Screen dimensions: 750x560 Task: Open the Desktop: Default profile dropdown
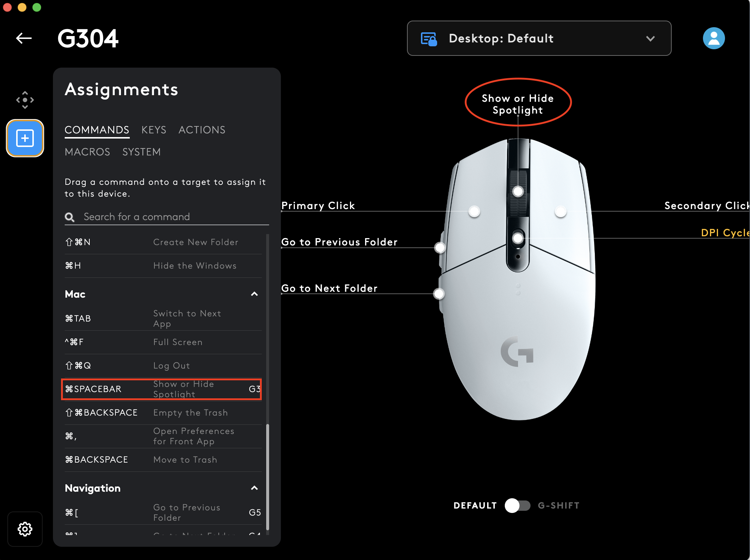pos(539,39)
